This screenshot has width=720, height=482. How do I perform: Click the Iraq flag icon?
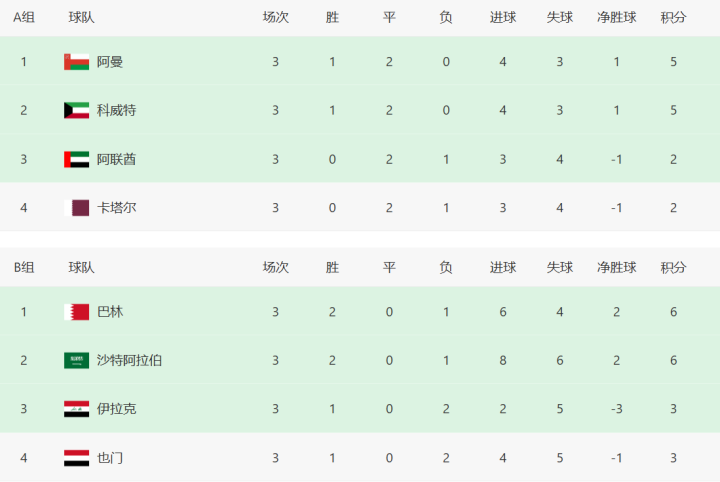point(76,409)
